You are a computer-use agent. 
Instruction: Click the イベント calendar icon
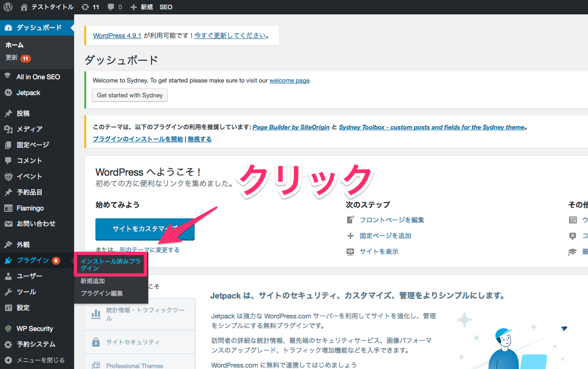pyautogui.click(x=8, y=177)
